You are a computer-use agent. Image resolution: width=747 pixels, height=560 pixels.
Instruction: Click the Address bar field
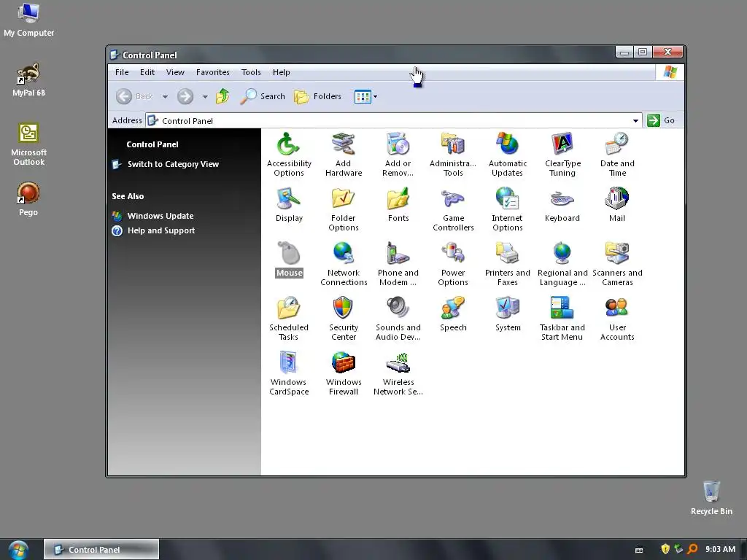pyautogui.click(x=393, y=121)
